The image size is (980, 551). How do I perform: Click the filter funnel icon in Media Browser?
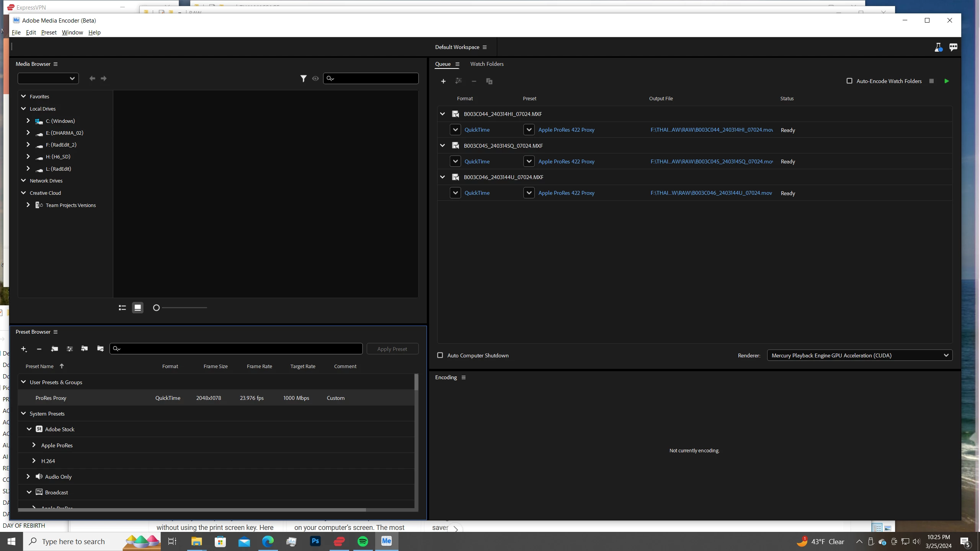(303, 78)
